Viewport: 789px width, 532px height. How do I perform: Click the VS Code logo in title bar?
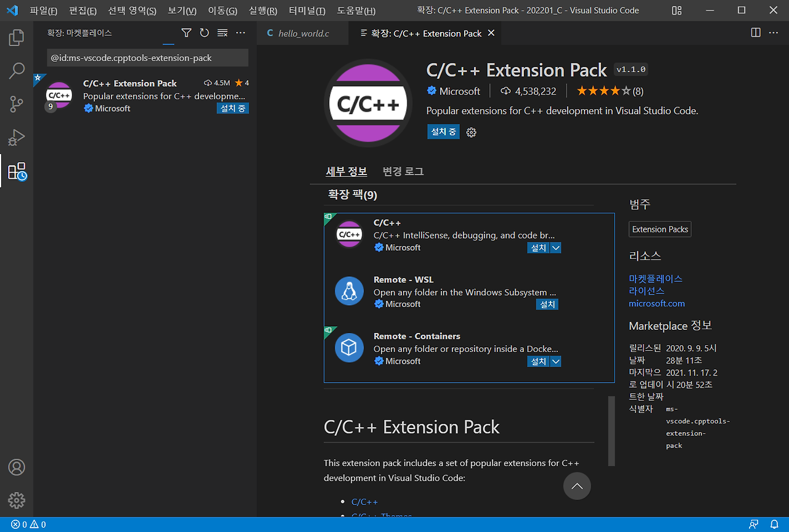pyautogui.click(x=12, y=10)
